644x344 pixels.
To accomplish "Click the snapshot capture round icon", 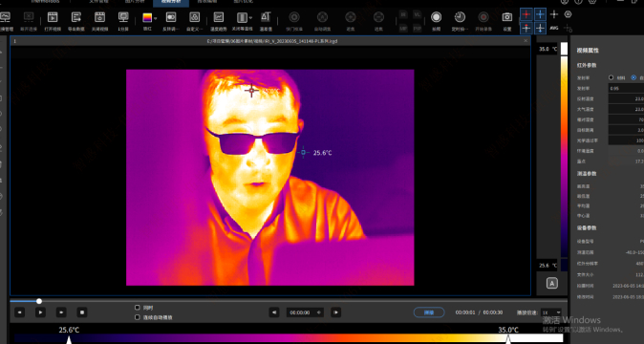I will tap(436, 17).
